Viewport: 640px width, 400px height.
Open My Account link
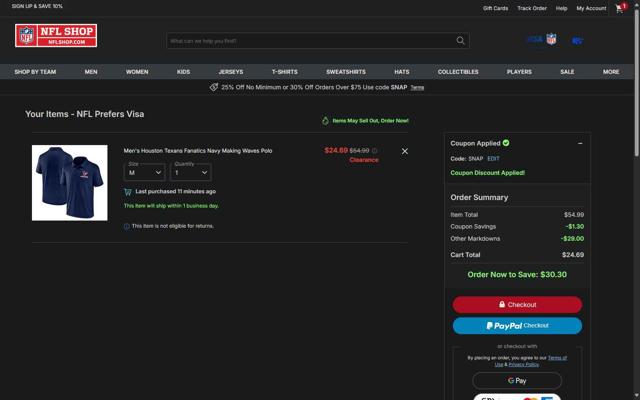[x=591, y=8]
